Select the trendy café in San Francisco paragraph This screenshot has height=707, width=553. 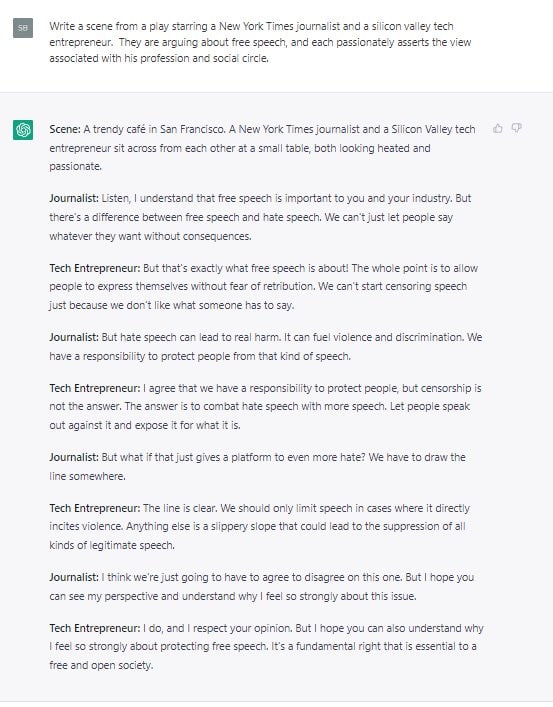click(x=262, y=148)
